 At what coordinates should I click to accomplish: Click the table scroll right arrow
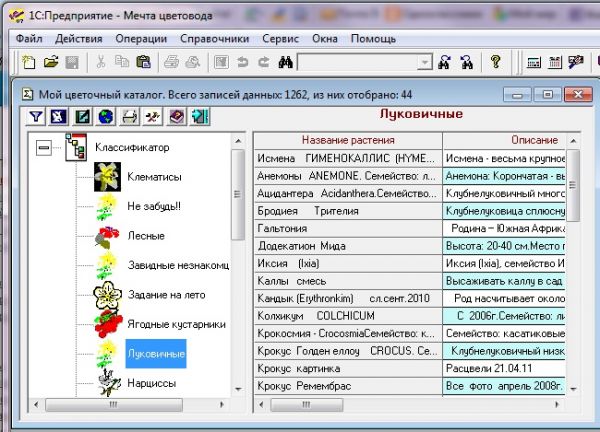(557, 404)
